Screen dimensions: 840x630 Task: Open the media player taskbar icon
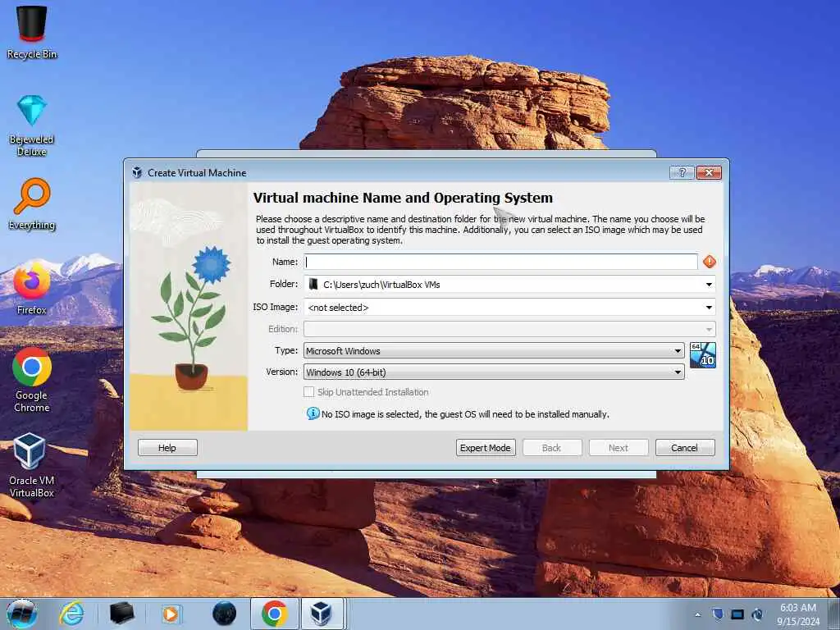point(171,614)
